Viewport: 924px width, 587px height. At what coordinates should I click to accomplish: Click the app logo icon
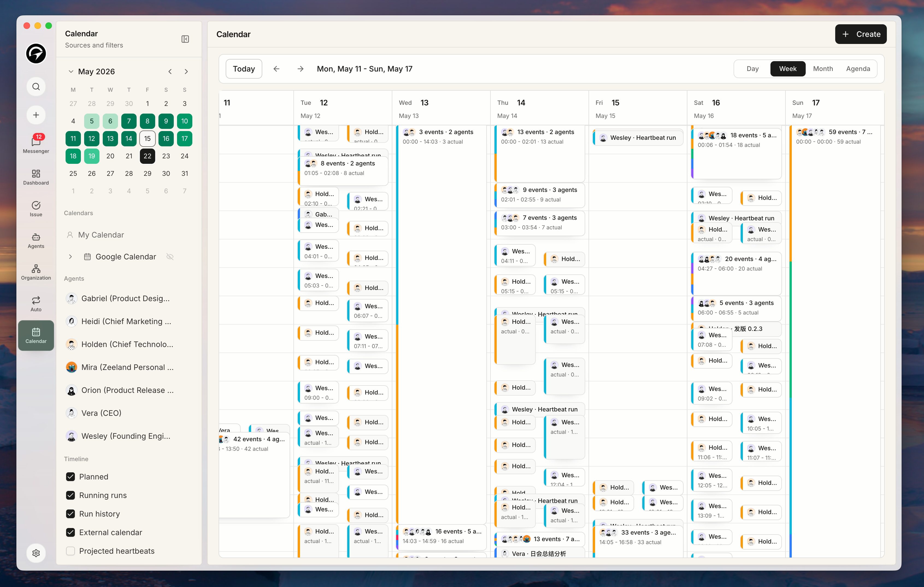pos(36,53)
